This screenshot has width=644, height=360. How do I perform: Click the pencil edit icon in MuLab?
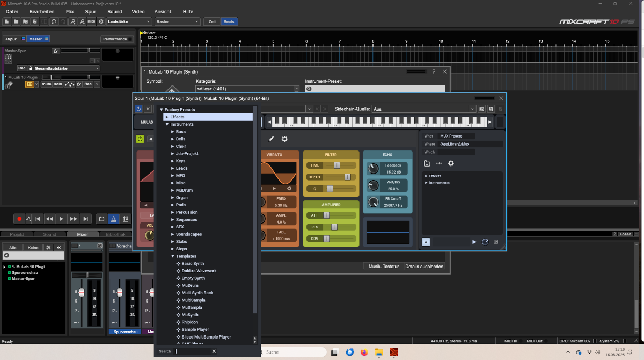coord(272,139)
